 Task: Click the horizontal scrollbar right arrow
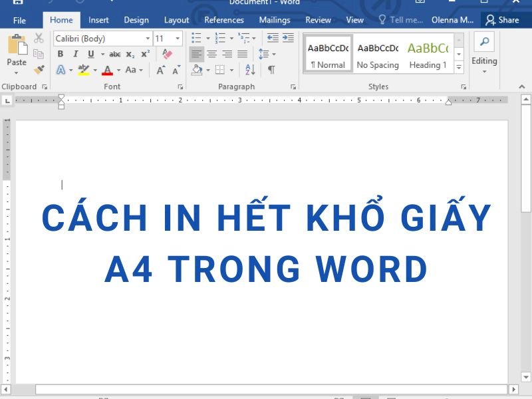click(x=513, y=389)
